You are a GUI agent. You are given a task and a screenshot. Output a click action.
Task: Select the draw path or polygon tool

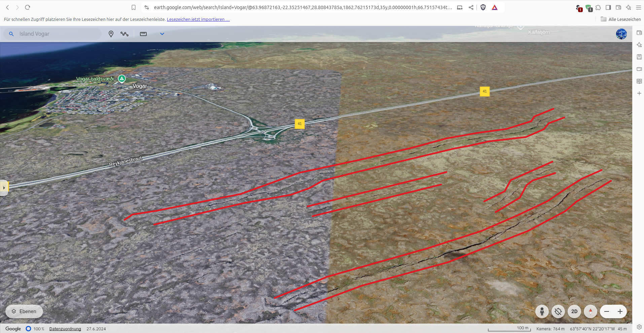124,34
